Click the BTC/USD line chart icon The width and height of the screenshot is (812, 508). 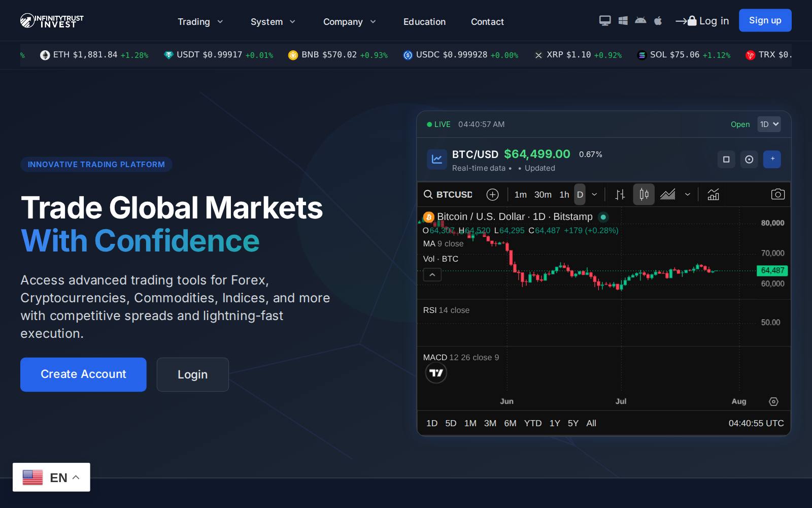tap(436, 159)
